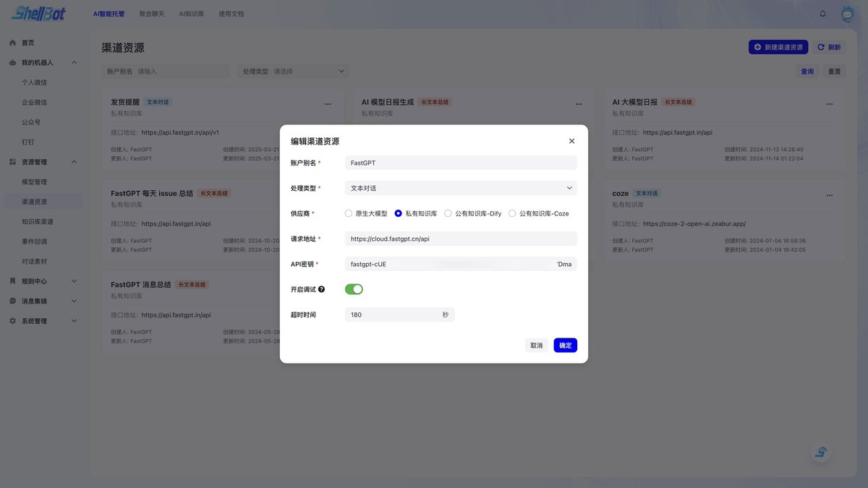Open more options for coze card

click(x=829, y=195)
